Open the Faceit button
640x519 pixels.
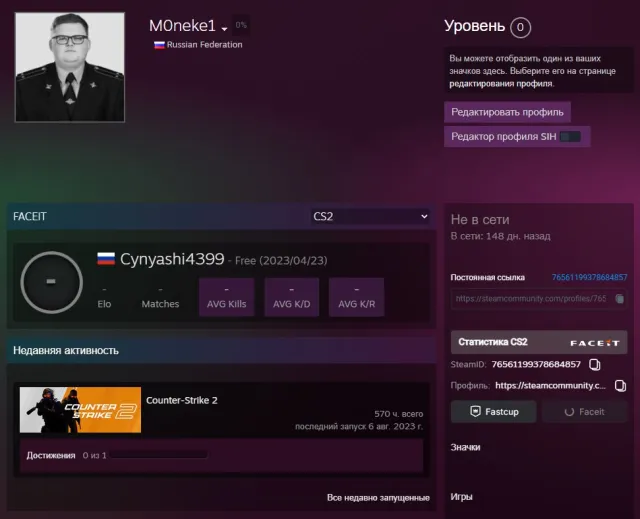(584, 412)
